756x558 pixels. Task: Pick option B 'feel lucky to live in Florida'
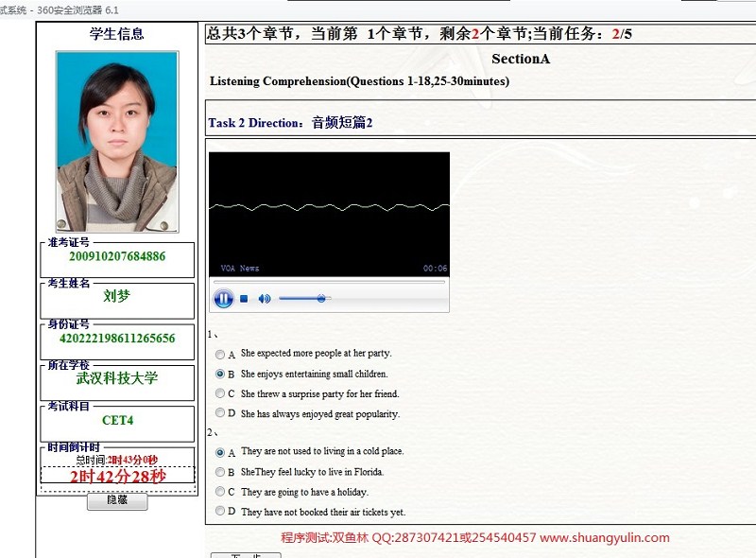[220, 473]
